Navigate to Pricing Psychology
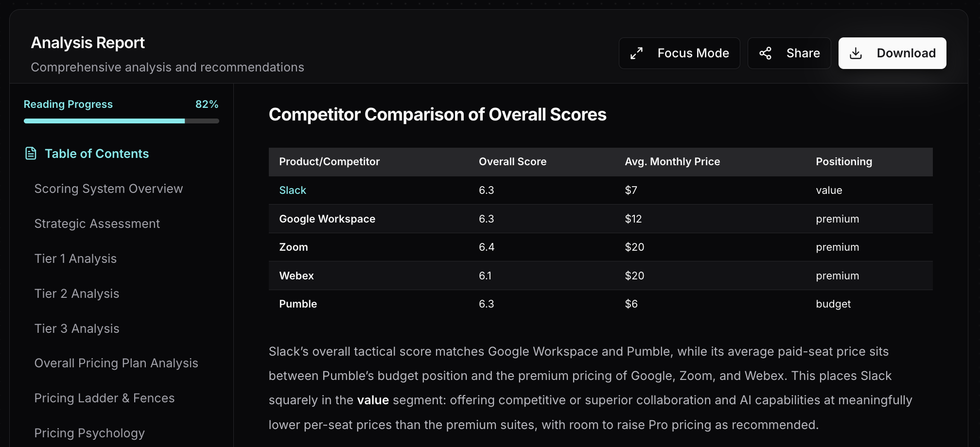Viewport: 980px width, 447px height. (89, 433)
